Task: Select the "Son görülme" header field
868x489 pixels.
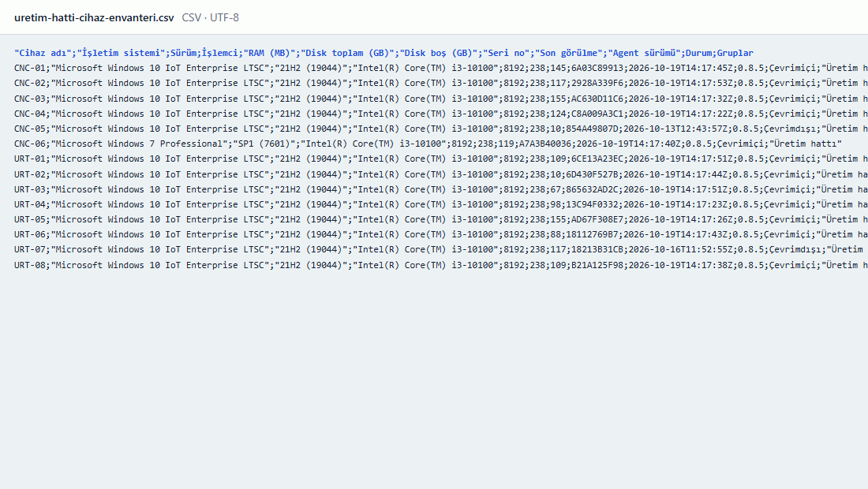Action: pos(568,53)
